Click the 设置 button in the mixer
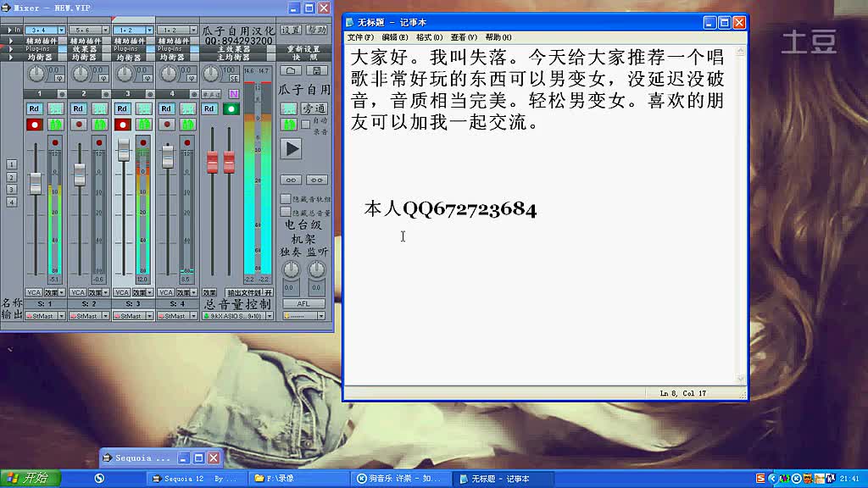 292,29
